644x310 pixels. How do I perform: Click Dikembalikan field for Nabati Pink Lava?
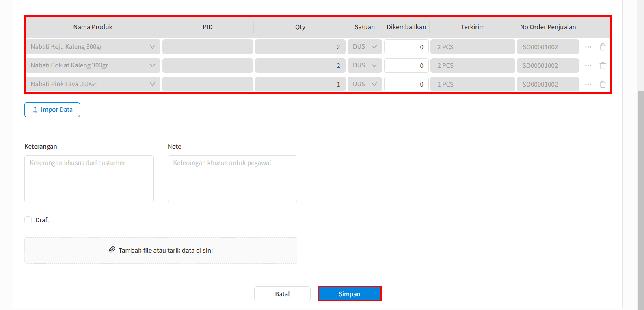tap(406, 84)
